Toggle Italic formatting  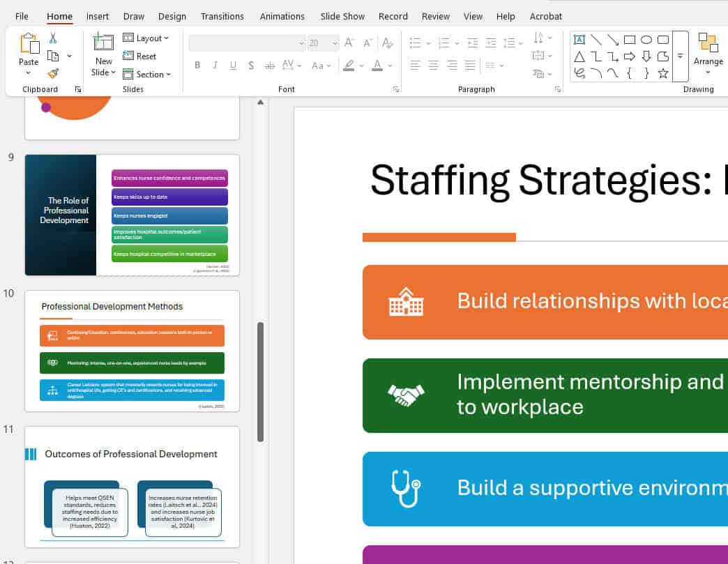pyautogui.click(x=215, y=66)
